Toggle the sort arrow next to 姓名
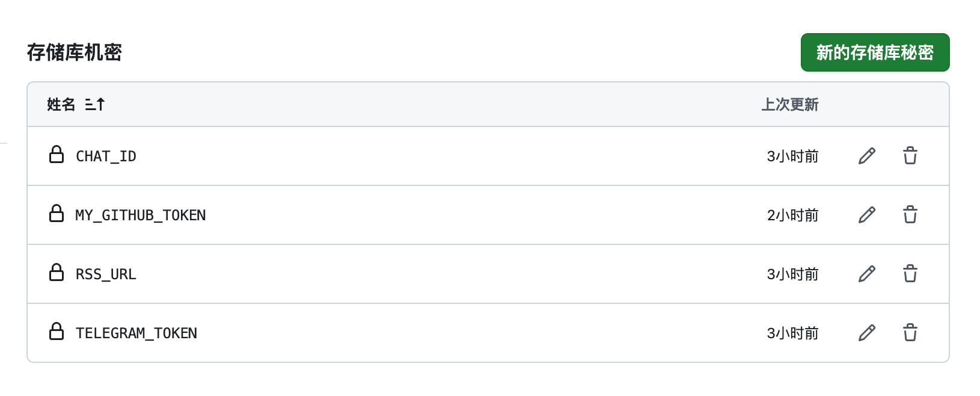This screenshot has height=396, width=980. click(95, 105)
